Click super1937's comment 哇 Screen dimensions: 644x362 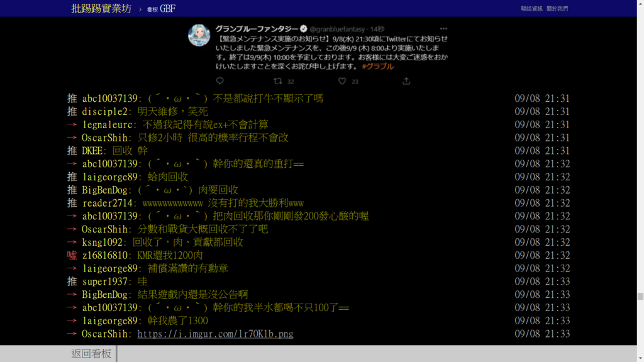[142, 282]
